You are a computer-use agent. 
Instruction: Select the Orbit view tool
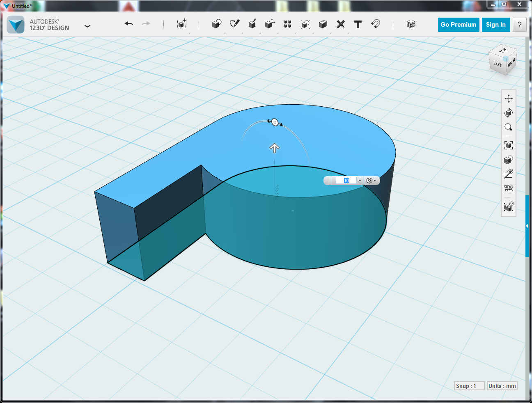click(x=509, y=113)
